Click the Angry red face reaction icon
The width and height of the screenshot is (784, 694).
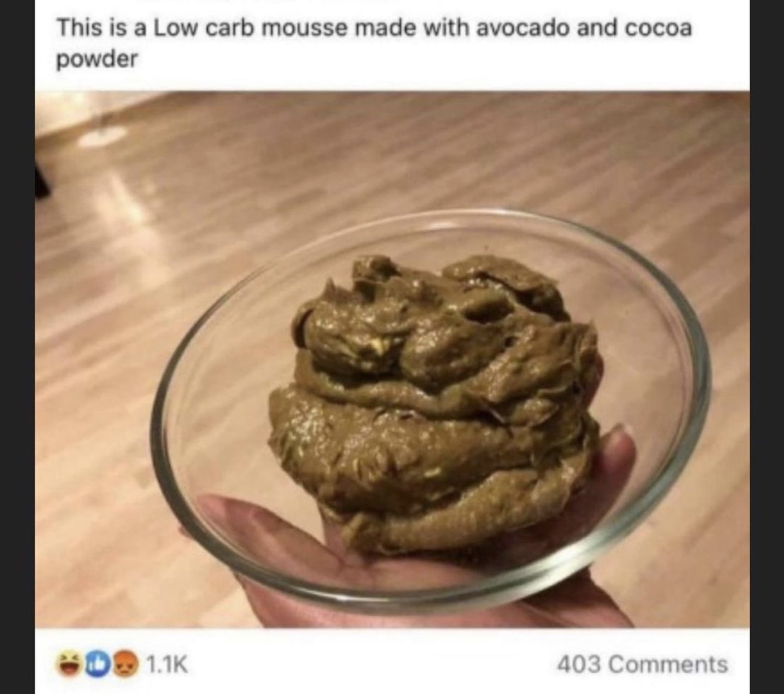click(x=122, y=664)
